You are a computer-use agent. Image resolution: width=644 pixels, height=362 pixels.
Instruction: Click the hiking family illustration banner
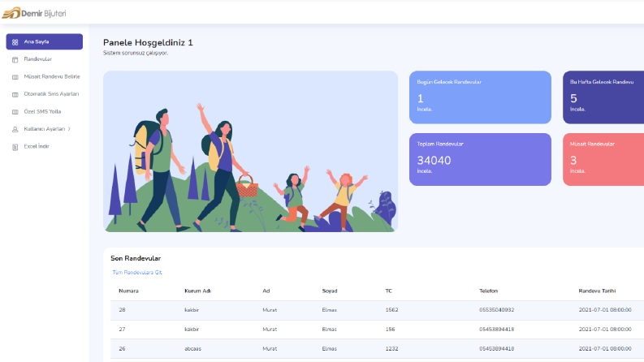click(251, 152)
